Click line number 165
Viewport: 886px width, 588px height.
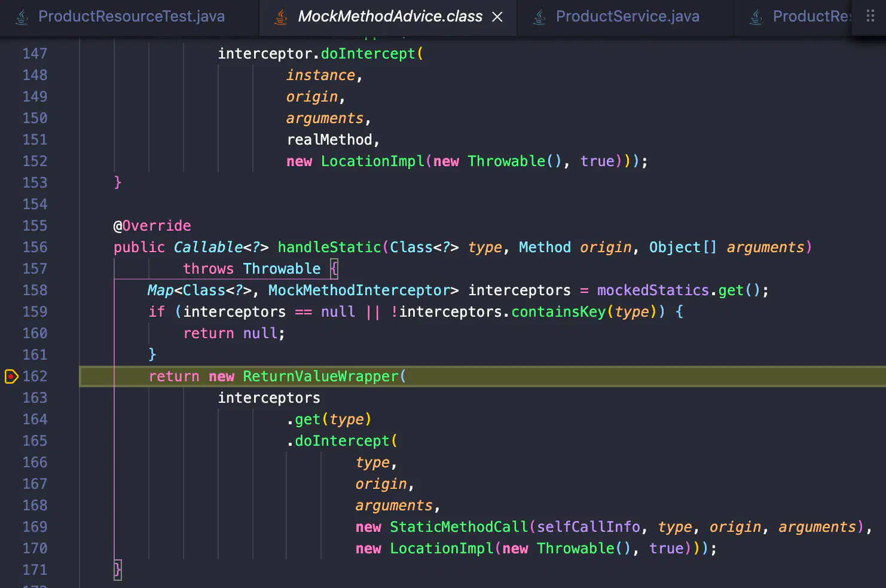click(x=35, y=441)
